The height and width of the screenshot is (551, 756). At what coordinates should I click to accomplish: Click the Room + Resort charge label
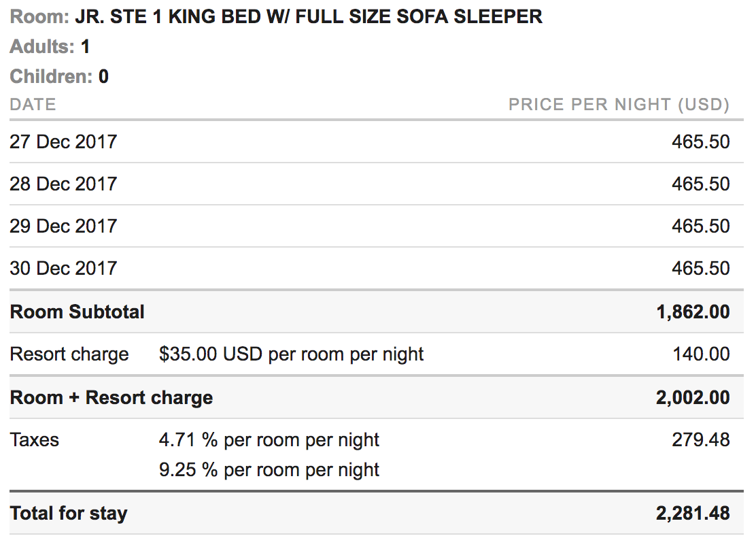(111, 397)
